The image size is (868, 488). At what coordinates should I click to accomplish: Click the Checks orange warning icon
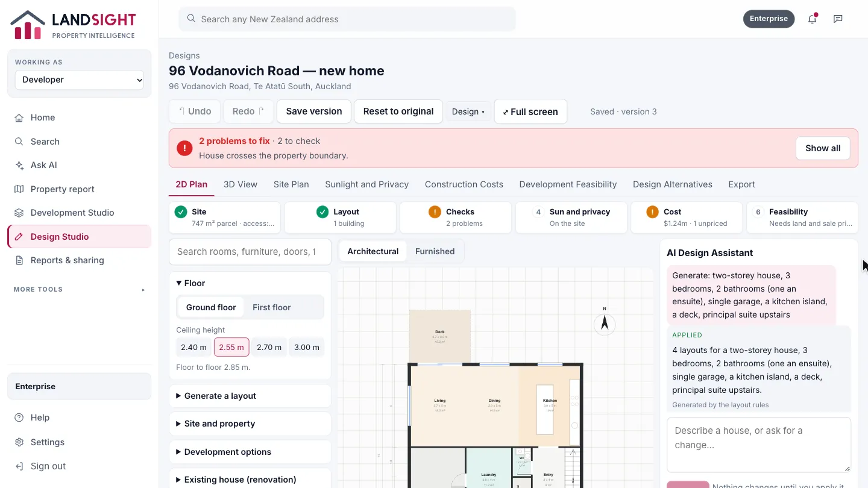435,212
